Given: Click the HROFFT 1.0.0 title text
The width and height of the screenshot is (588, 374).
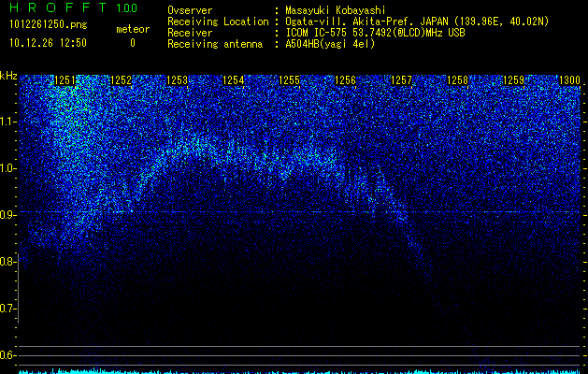Looking at the screenshot, I should tap(73, 7).
